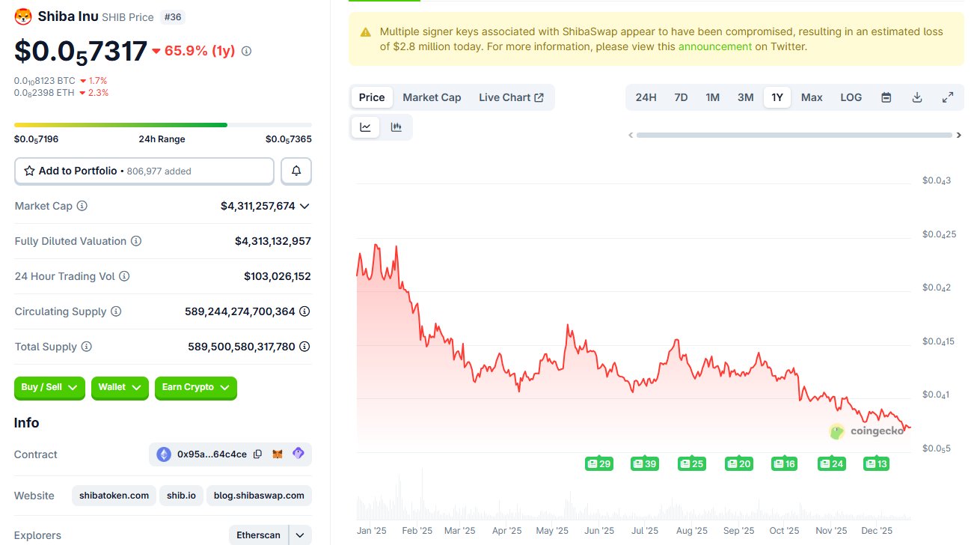This screenshot has width=980, height=545.
Task: Switch chart to candlestick view
Action: click(x=397, y=127)
